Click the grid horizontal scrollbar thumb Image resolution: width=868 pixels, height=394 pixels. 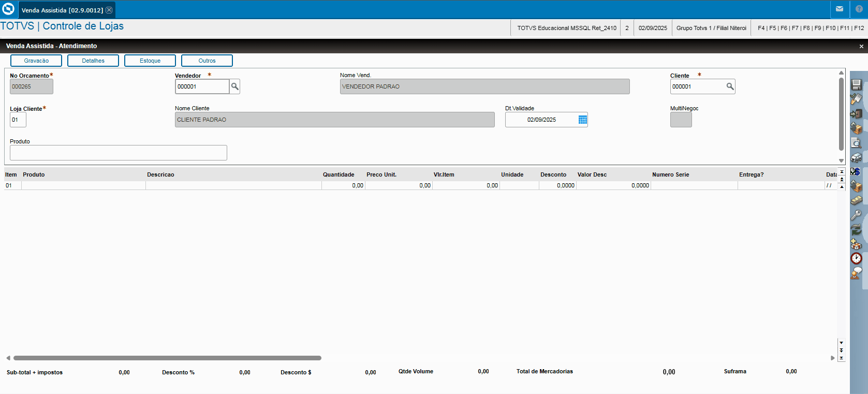(167, 358)
